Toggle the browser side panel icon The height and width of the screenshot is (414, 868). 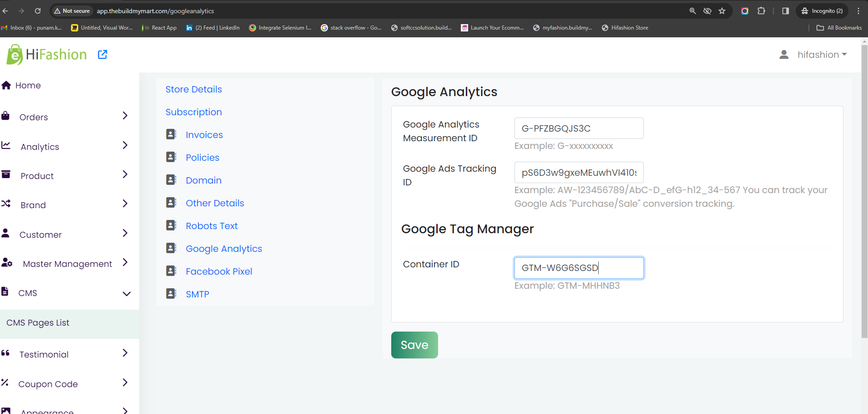click(x=785, y=11)
